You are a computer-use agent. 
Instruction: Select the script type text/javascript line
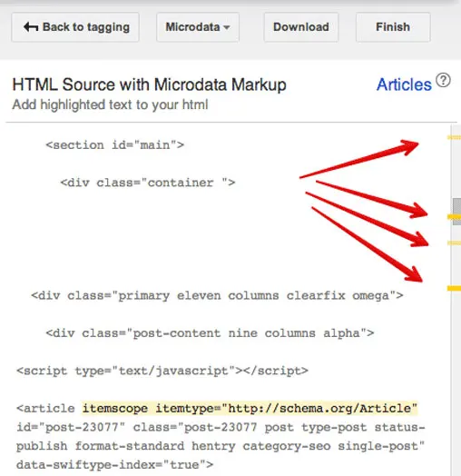pyautogui.click(x=162, y=371)
